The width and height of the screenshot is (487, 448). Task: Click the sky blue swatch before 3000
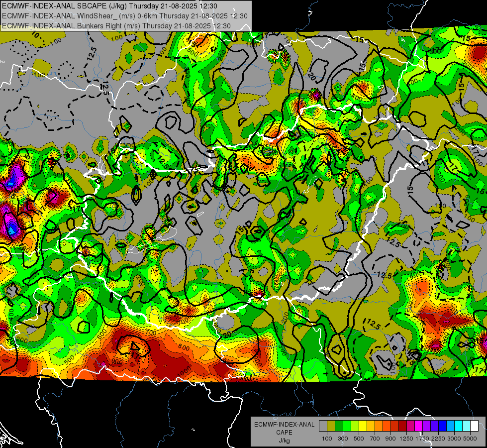pyautogui.click(x=450, y=426)
